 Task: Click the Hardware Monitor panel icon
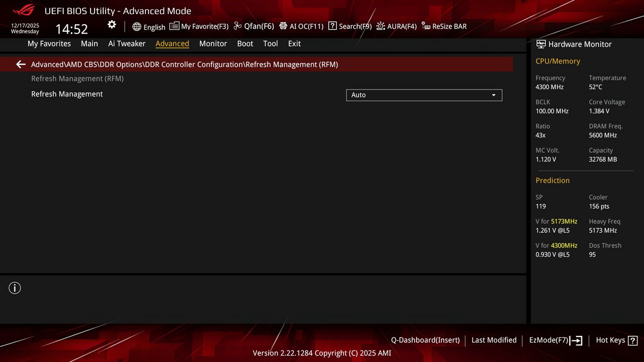coord(540,44)
